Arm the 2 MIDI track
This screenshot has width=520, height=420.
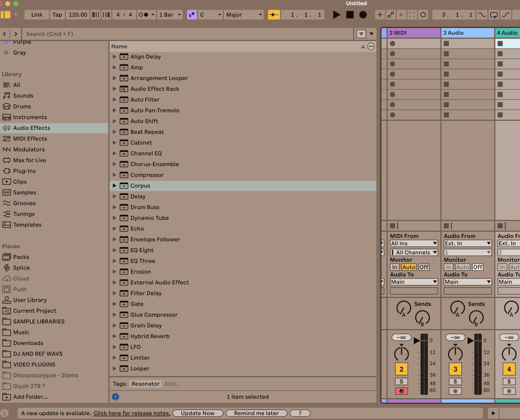pyautogui.click(x=401, y=391)
